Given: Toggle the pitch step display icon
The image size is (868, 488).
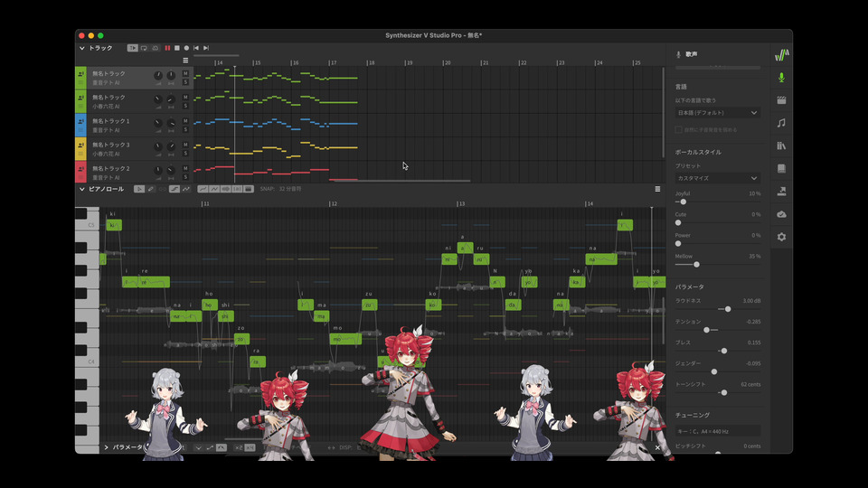Looking at the screenshot, I should tap(175, 189).
